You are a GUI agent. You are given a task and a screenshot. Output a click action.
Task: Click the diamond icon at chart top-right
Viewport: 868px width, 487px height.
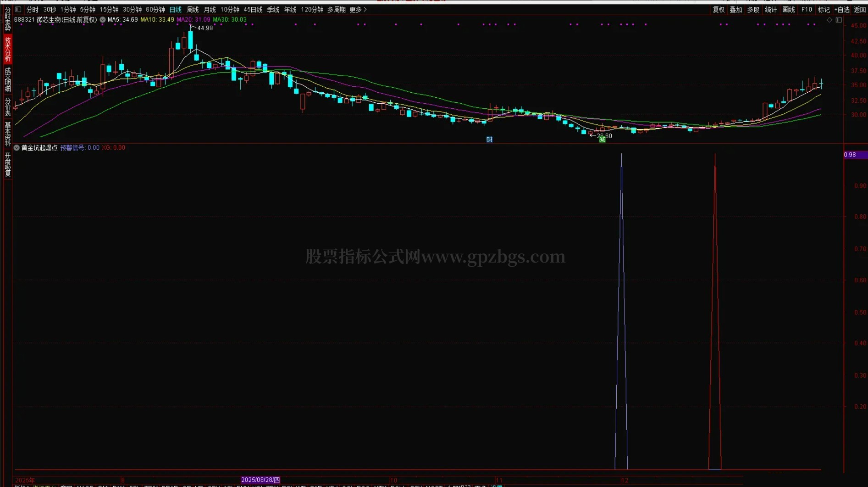(x=829, y=20)
